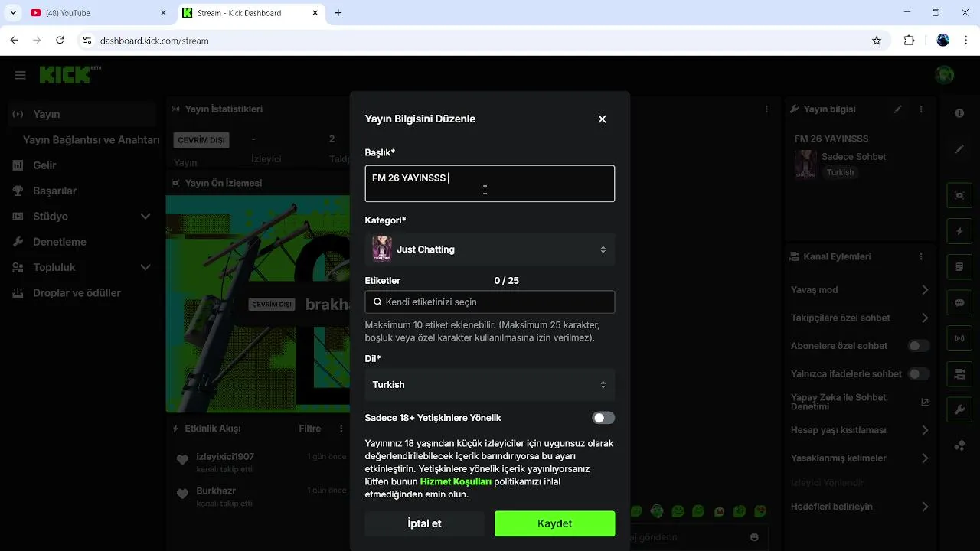Open the hamburger menu beside Kick logo

coord(21,75)
